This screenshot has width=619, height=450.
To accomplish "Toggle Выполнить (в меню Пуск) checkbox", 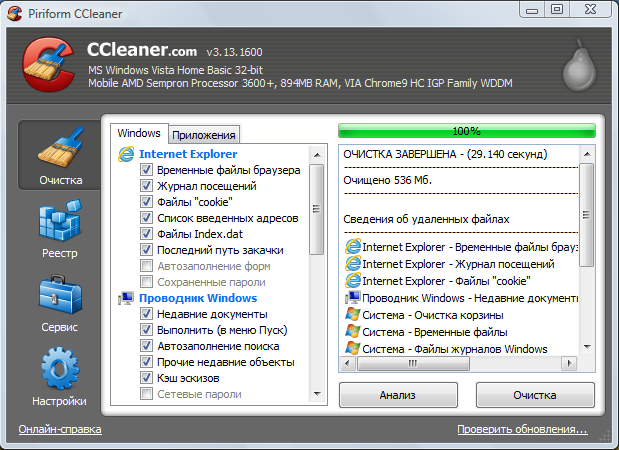I will (146, 330).
